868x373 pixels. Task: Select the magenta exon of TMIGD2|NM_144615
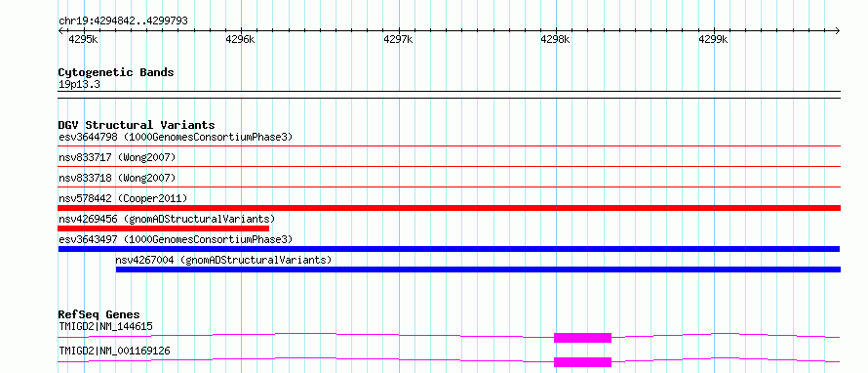[582, 338]
